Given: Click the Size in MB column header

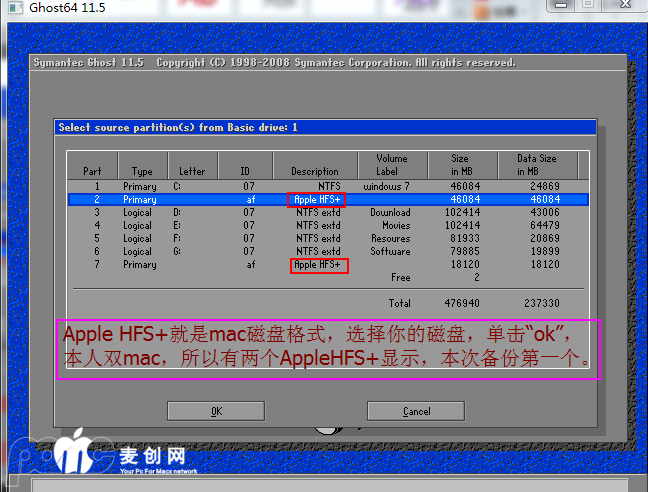Looking at the screenshot, I should click(x=459, y=165).
